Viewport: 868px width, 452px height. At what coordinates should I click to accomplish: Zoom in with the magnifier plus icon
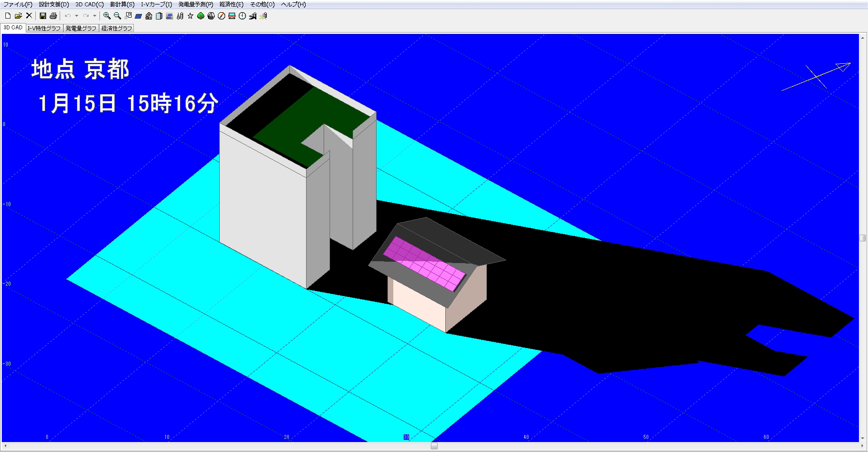pyautogui.click(x=107, y=16)
